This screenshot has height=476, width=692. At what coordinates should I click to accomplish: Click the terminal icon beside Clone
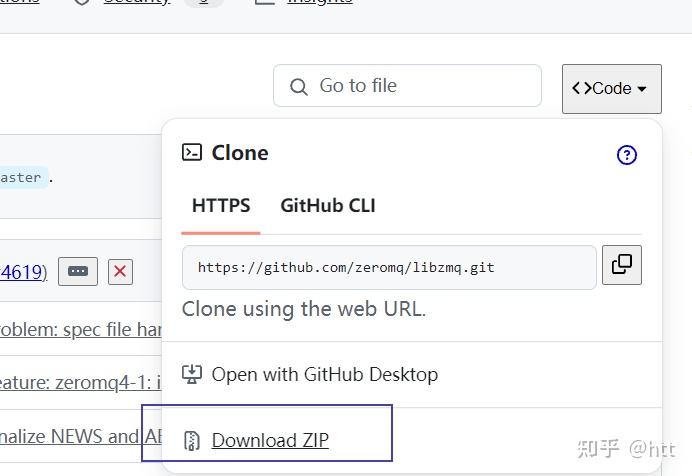pyautogui.click(x=191, y=152)
